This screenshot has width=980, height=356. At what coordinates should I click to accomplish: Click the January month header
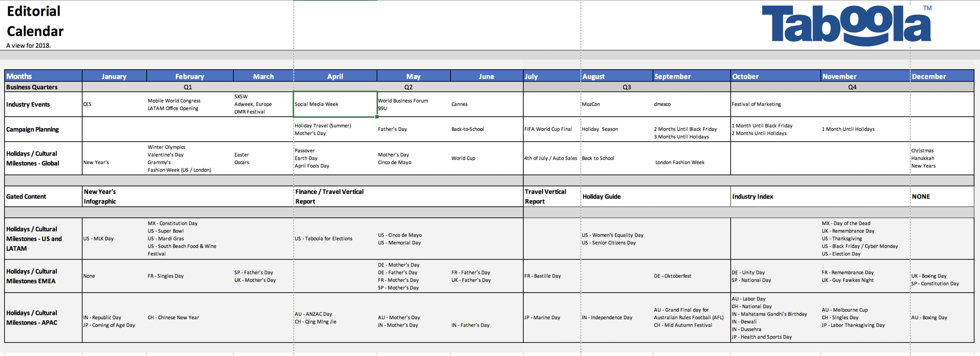click(114, 76)
